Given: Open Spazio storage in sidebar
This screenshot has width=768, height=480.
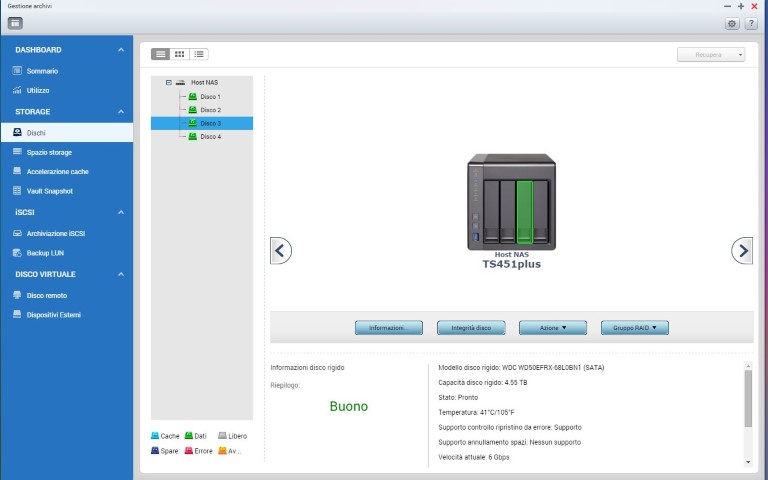Looking at the screenshot, I should pos(49,152).
